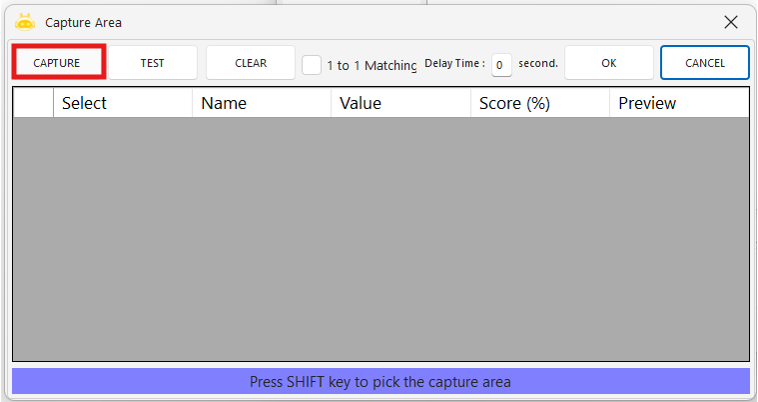The width and height of the screenshot is (758, 402).
Task: Click the CAPTURE button
Action: pos(57,62)
